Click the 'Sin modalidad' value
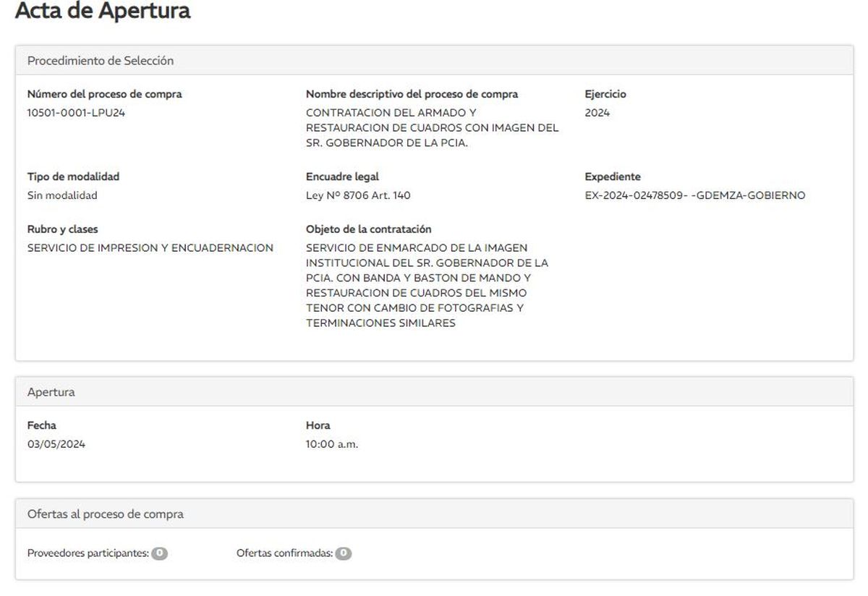Image resolution: width=868 pixels, height=596 pixels. coord(62,195)
